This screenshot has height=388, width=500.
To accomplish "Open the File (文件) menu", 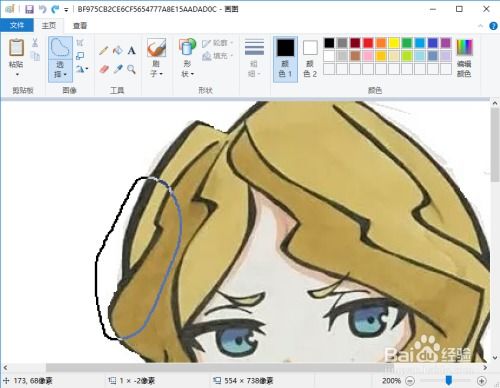I will pyautogui.click(x=17, y=25).
